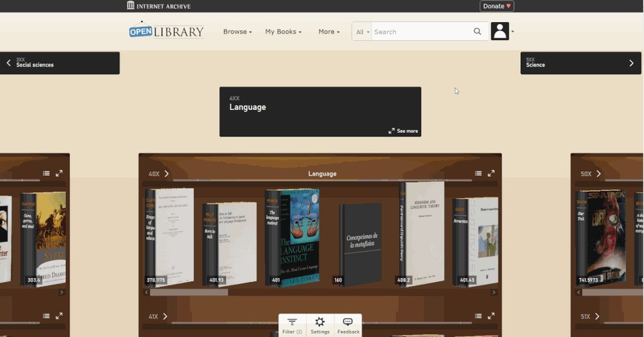Click the Donate heart button
Image resolution: width=644 pixels, height=337 pixels.
pos(497,6)
